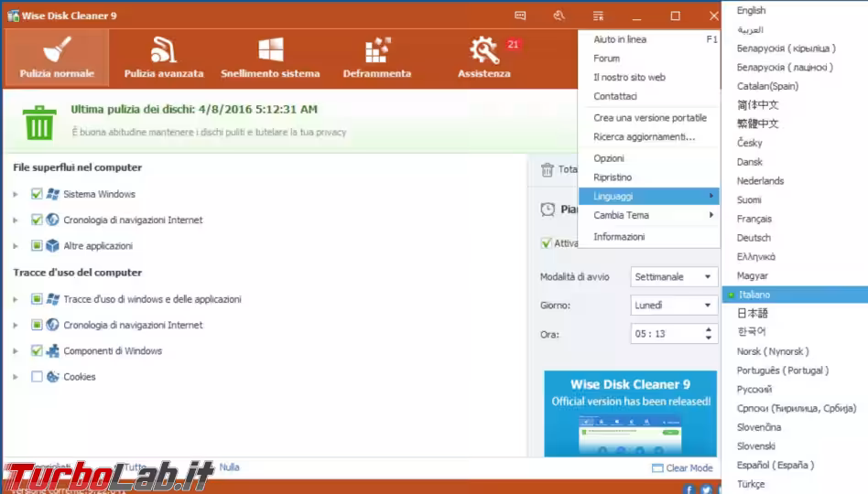Select the Italiano language entry
Screen dimensions: 868x494
point(795,295)
